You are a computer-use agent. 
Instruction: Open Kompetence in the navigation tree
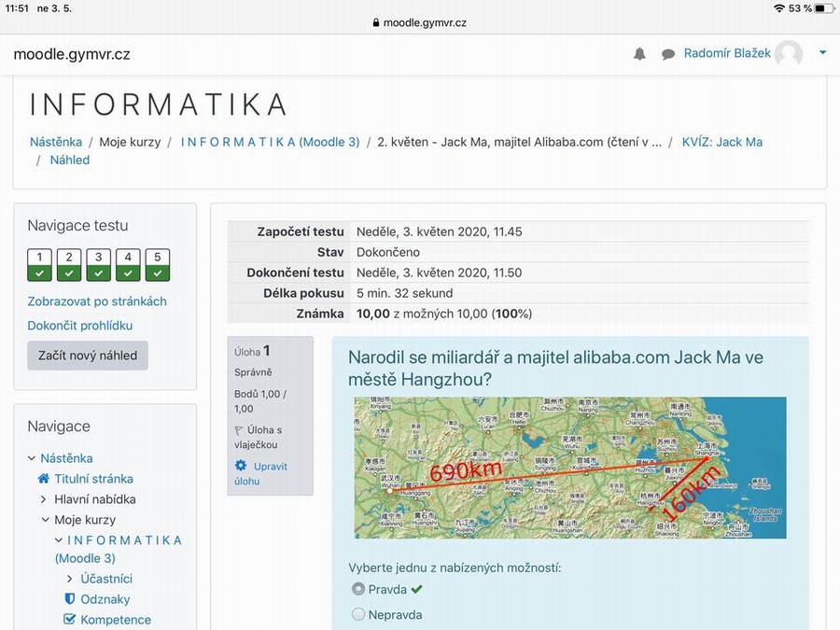point(116,620)
